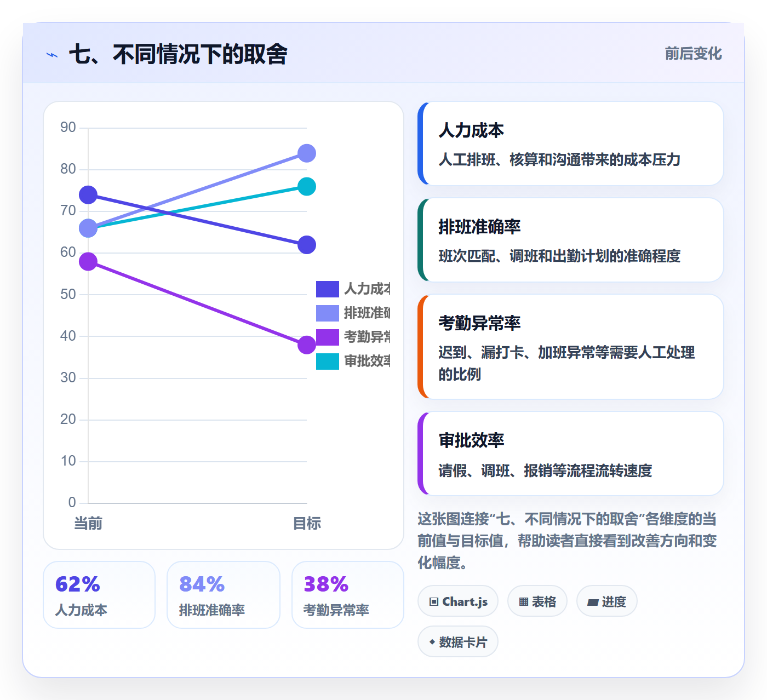Image resolution: width=767 pixels, height=700 pixels.
Task: Select the 38% 考勤异常率 stat card
Action: click(348, 595)
